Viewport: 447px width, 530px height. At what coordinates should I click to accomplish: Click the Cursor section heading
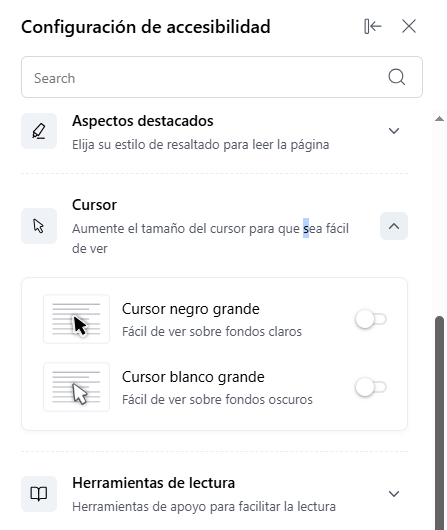94,205
